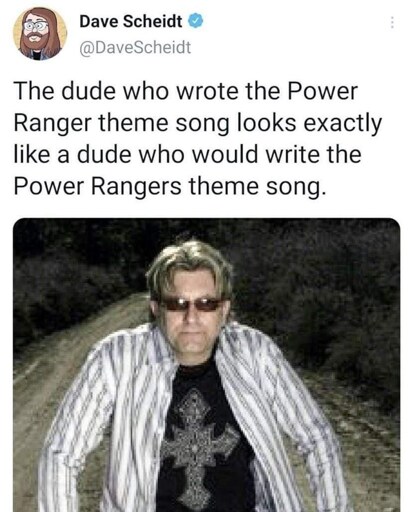Tap the line "like a dude who would write the"

pyautogui.click(x=187, y=154)
